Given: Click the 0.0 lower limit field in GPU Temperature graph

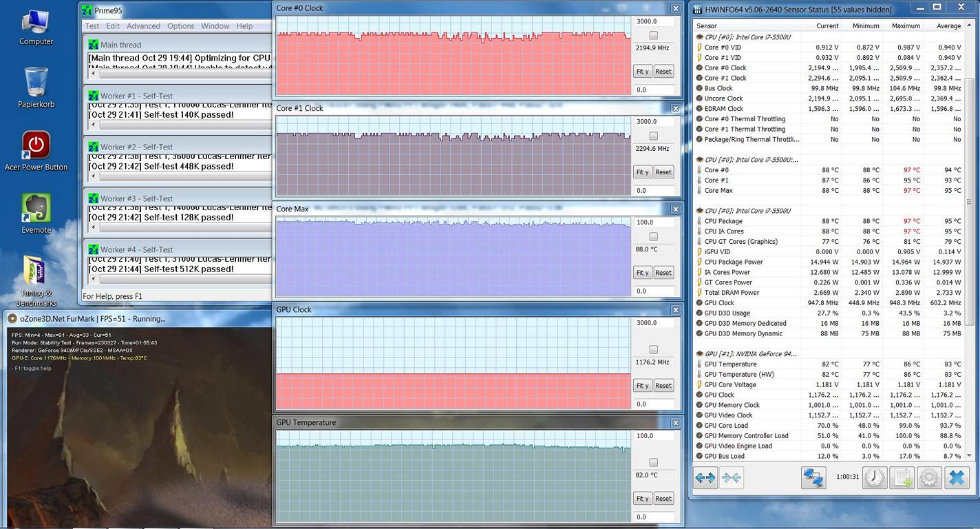Looking at the screenshot, I should (x=654, y=517).
